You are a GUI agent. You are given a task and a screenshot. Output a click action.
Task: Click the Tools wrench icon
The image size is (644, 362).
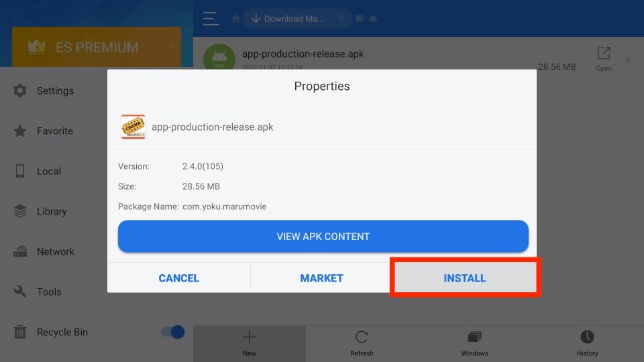20,292
